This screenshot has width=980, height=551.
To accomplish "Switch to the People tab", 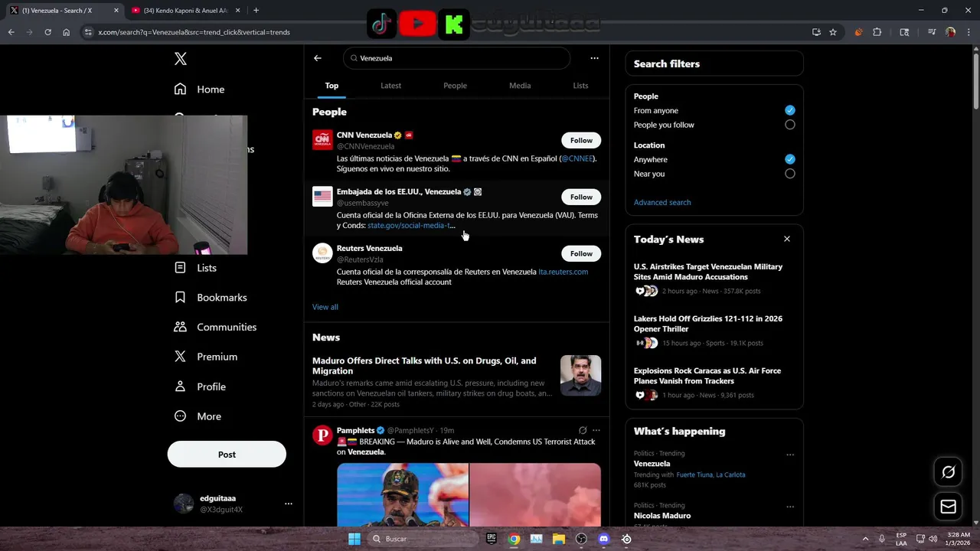I will (455, 86).
